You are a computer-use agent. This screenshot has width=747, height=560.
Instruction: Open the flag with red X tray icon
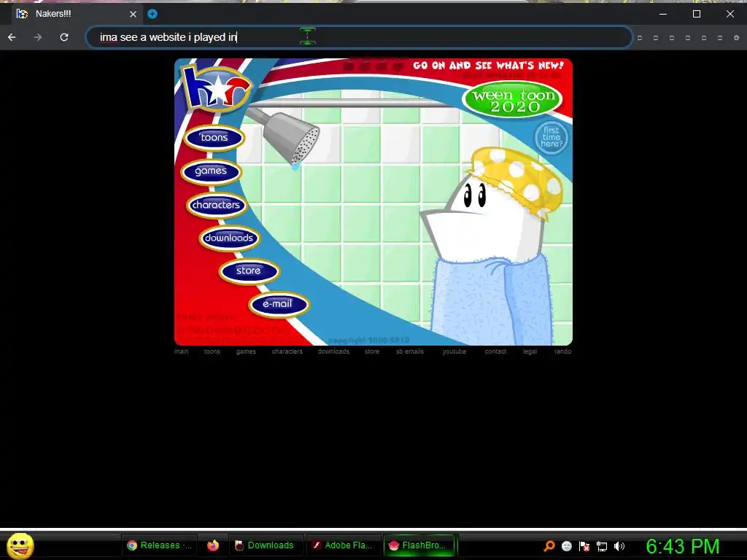coord(584,546)
